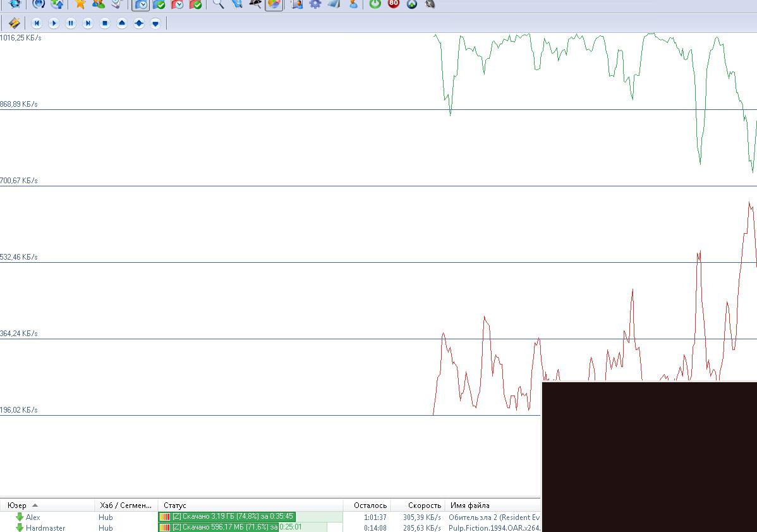Click the red 80 badge icon
The width and height of the screenshot is (757, 532).
(x=394, y=4)
